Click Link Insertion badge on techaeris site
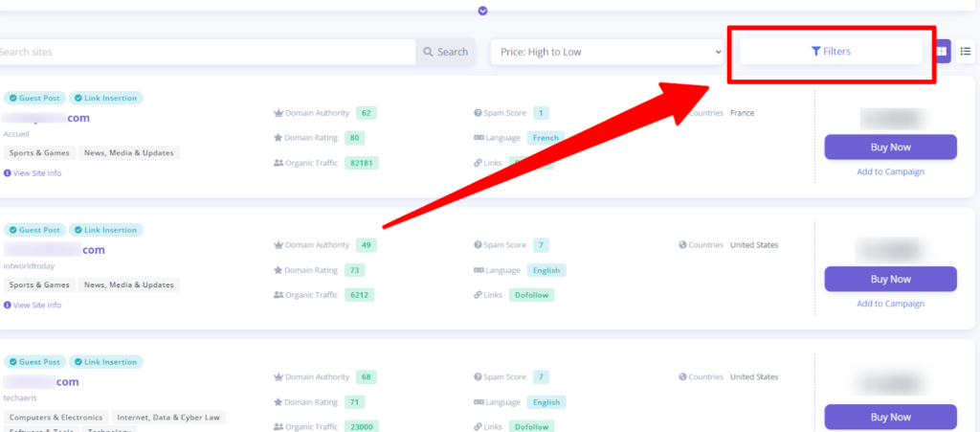The height and width of the screenshot is (432, 980). point(105,362)
